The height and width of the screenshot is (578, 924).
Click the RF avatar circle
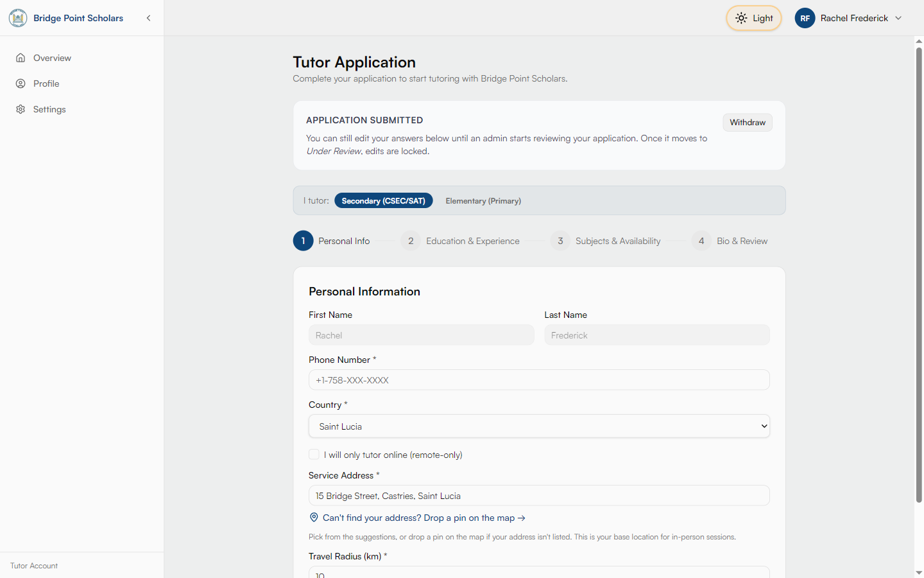pyautogui.click(x=805, y=18)
